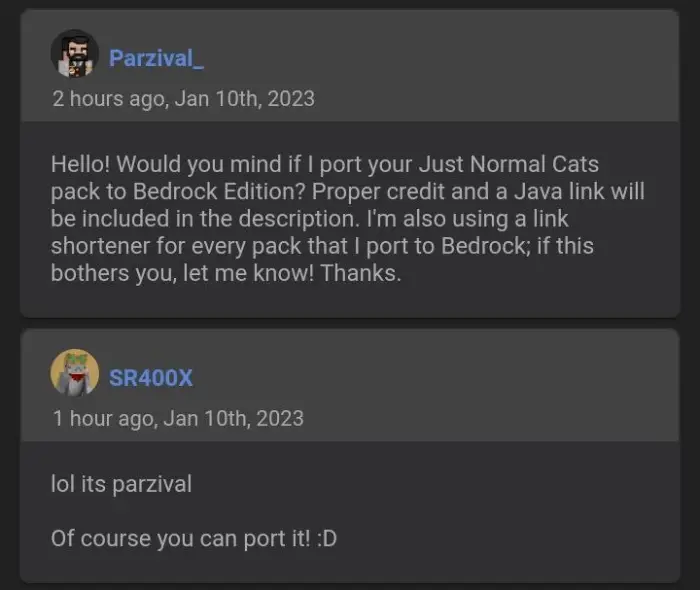700x590 pixels.
Task: Click the "2 hours ago, Jan 10th, 2023" timestamp
Action: point(183,98)
